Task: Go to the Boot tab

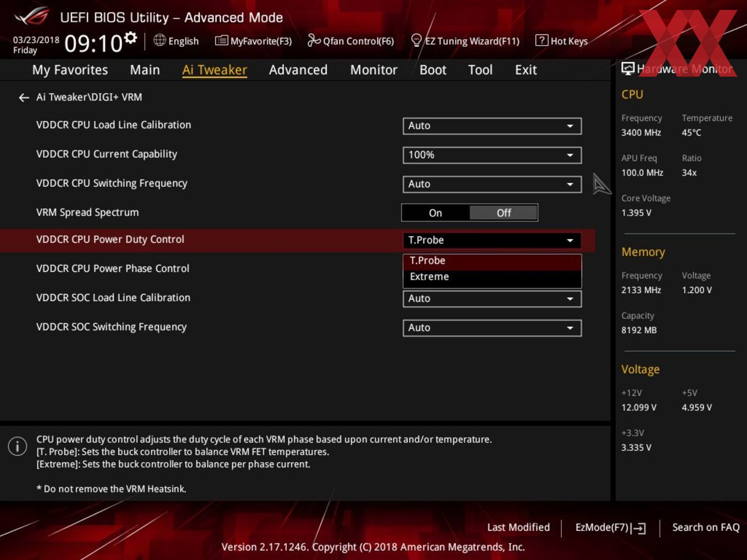Action: click(x=433, y=70)
